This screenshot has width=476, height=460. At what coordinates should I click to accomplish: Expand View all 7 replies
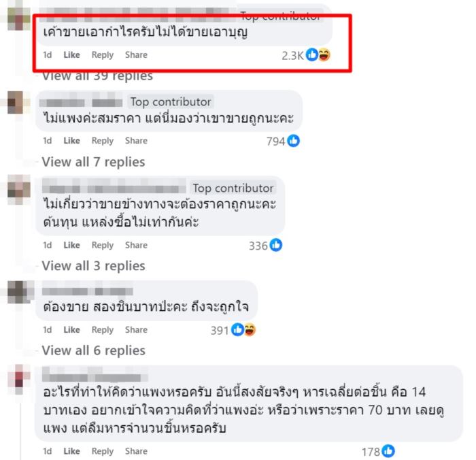click(x=94, y=162)
